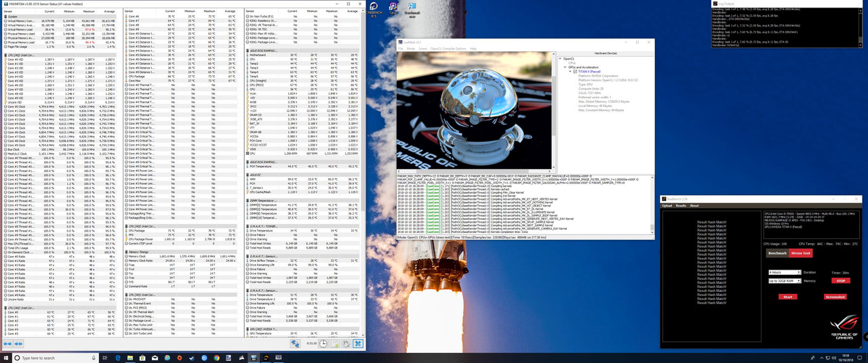Click RealBench Screenshot button
The height and width of the screenshot is (363, 868).
835,297
